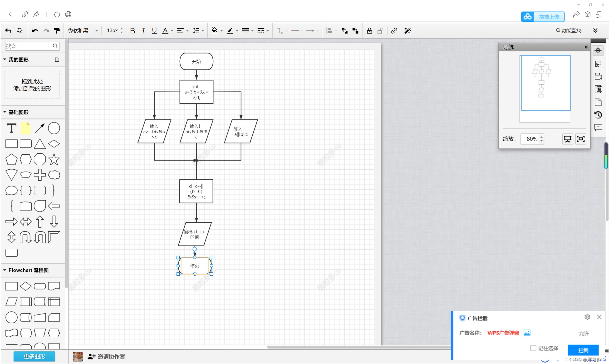Open the comments icon on right sidebar
Image resolution: width=609 pixels, height=364 pixels.
pyautogui.click(x=598, y=127)
